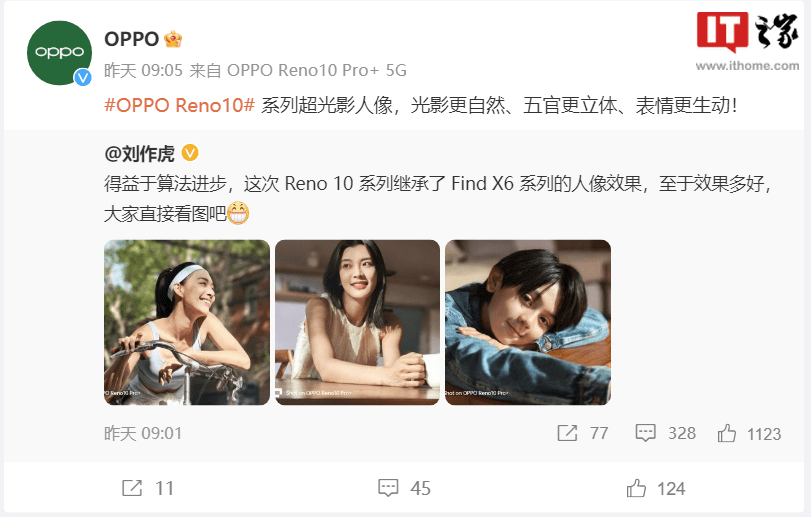Click the crown badge next to OPPO

pos(173,39)
